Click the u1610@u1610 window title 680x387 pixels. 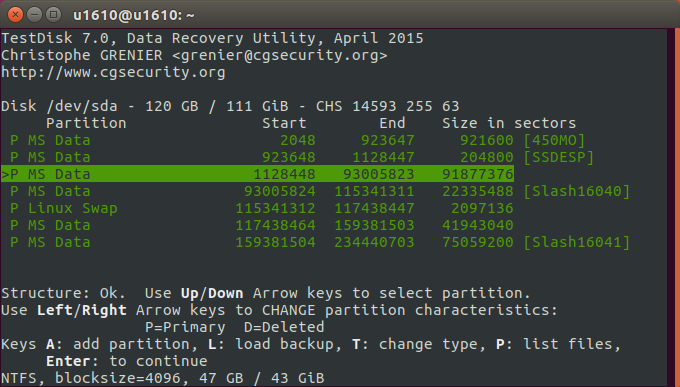coord(134,15)
